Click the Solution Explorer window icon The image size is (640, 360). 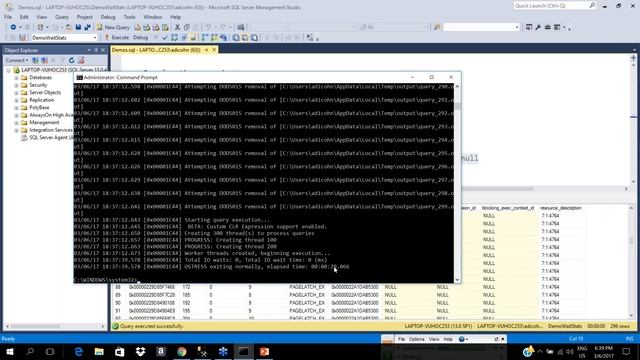[529, 27]
